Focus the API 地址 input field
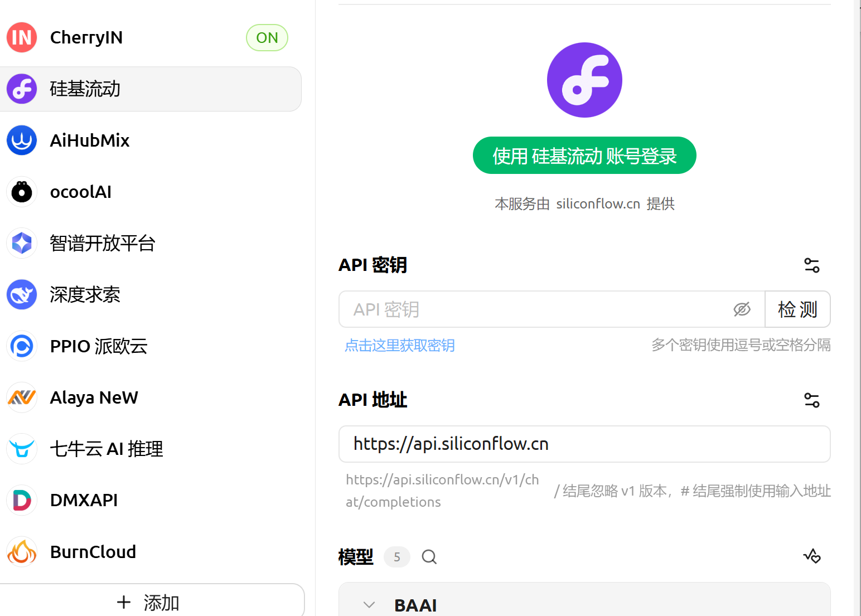The height and width of the screenshot is (616, 861). 584,444
